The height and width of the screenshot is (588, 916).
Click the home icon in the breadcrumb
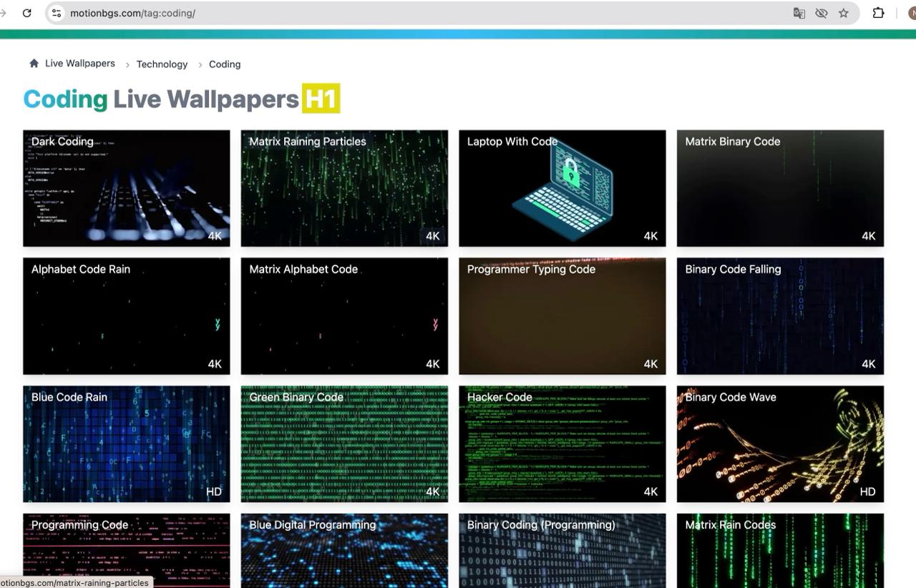(x=34, y=63)
